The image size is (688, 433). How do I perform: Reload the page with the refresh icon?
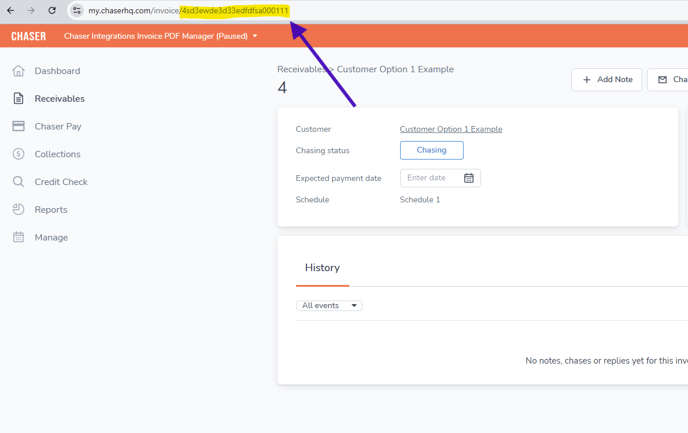pos(52,10)
